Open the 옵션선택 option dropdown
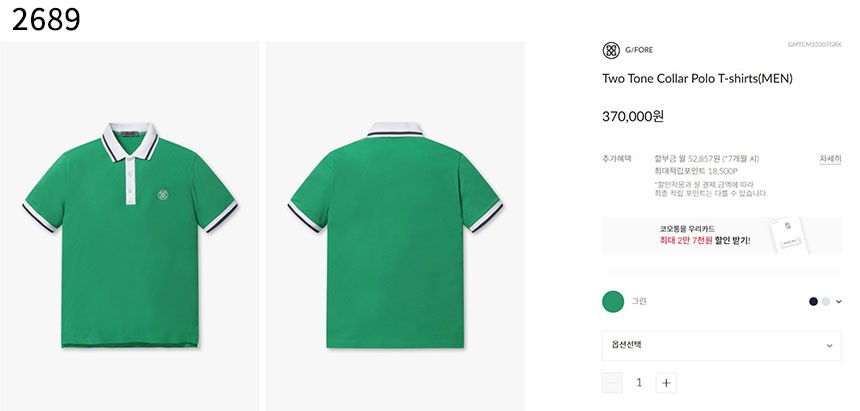860x411 pixels. pos(721,345)
